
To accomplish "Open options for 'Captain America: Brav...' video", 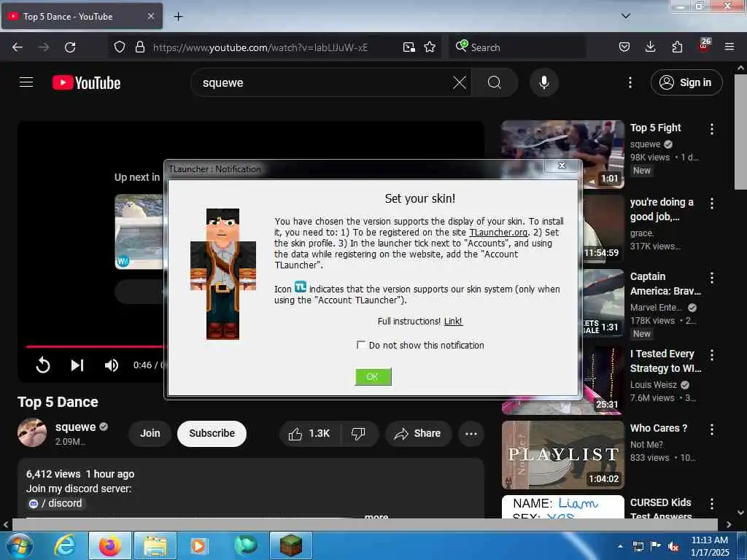I will 712,278.
